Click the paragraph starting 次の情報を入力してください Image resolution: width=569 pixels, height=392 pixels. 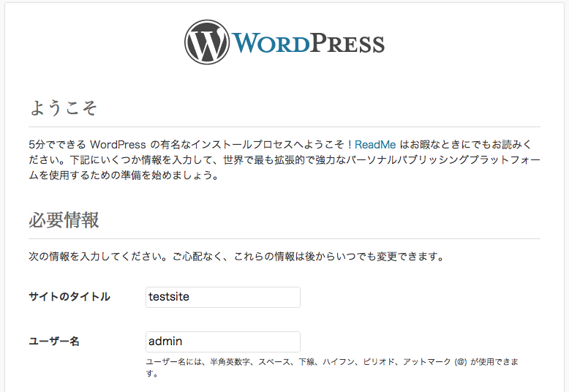236,257
